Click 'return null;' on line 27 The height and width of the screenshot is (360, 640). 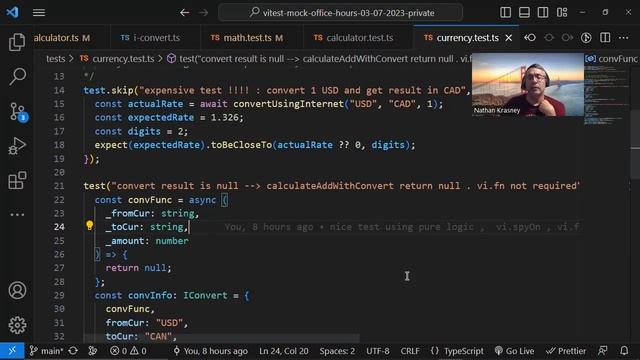(138, 268)
